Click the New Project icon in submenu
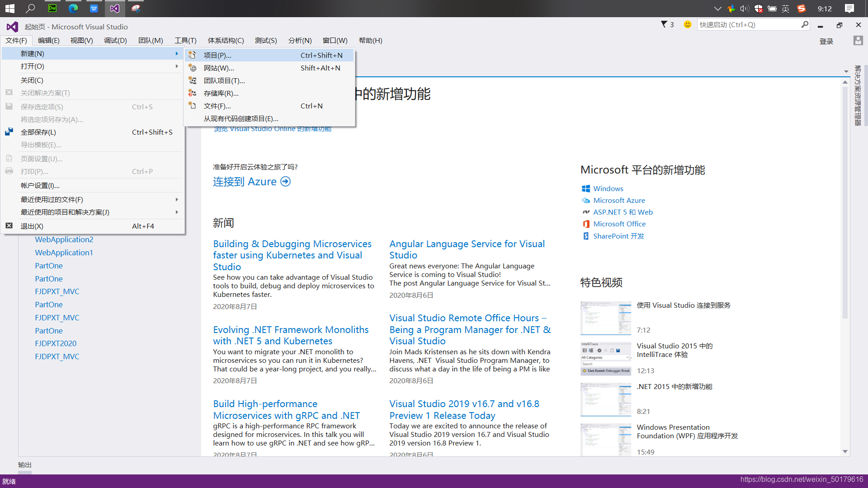The image size is (868, 488). tap(192, 55)
